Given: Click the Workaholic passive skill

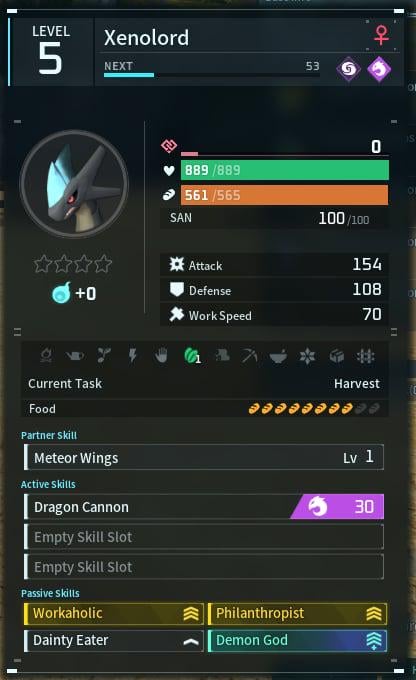Looking at the screenshot, I should coord(114,613).
